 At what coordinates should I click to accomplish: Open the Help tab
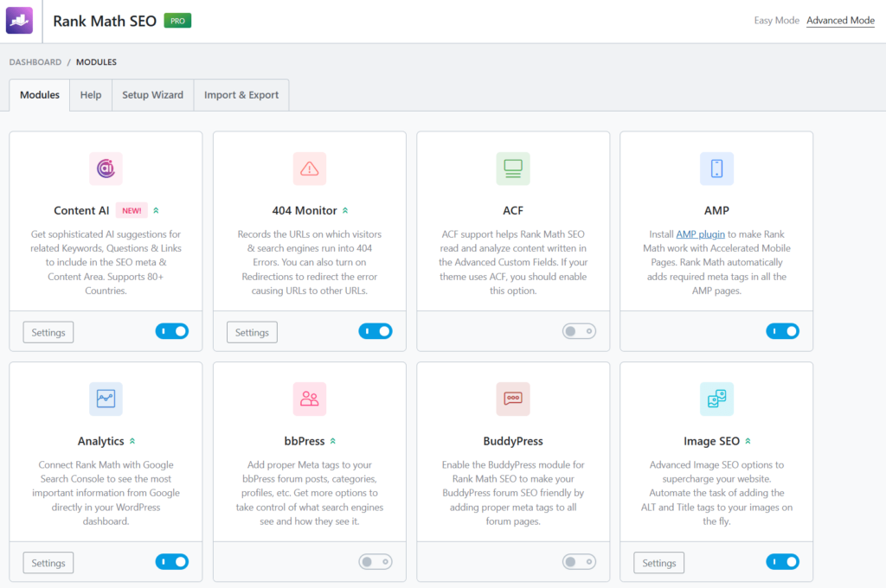click(x=91, y=95)
